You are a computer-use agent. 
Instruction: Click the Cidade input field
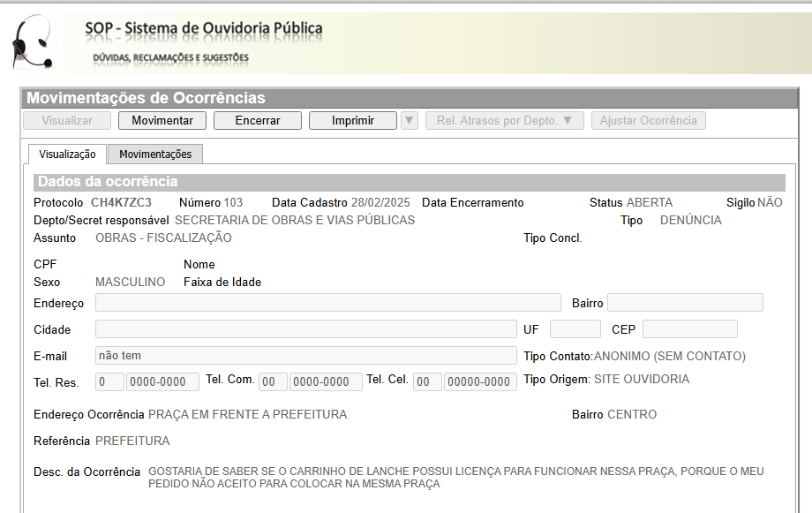(x=305, y=329)
